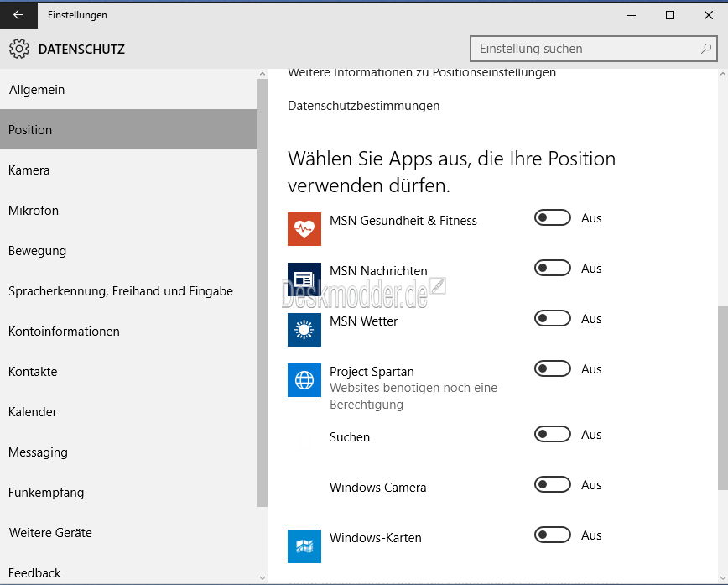Click the Datenschutz settings gear icon
Image resolution: width=728 pixels, height=585 pixels.
point(19,49)
